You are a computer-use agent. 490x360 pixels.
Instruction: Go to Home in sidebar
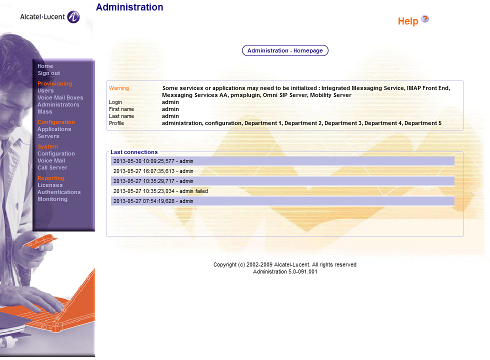[45, 66]
